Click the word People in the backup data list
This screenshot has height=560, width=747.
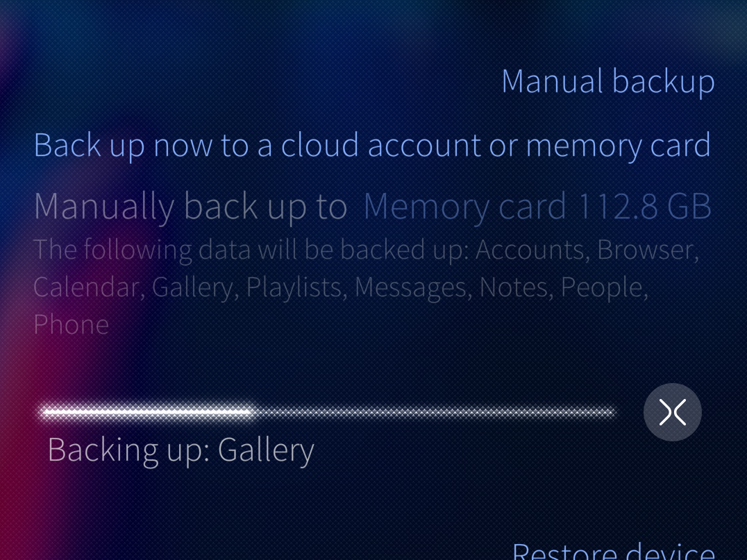click(605, 288)
